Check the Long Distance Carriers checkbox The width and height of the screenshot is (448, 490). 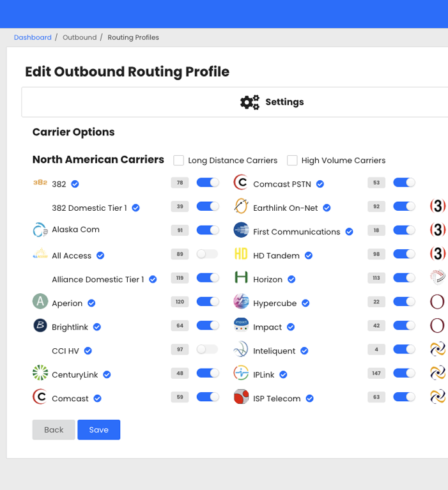click(178, 160)
